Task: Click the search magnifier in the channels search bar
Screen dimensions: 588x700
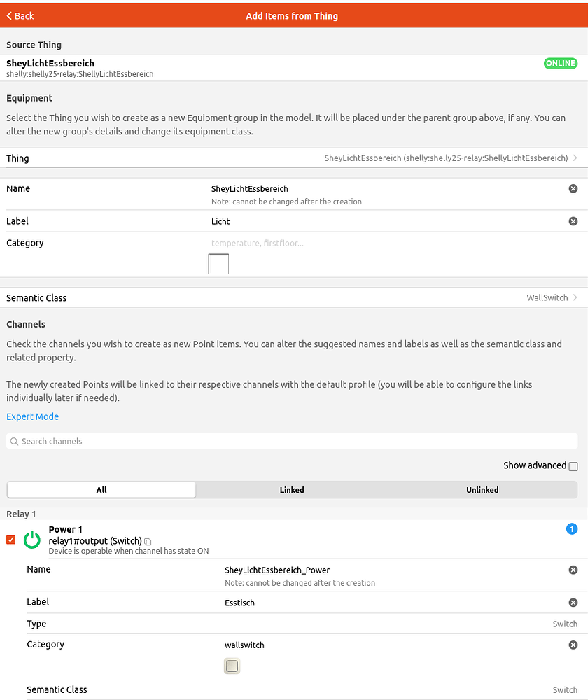Action: click(x=14, y=441)
